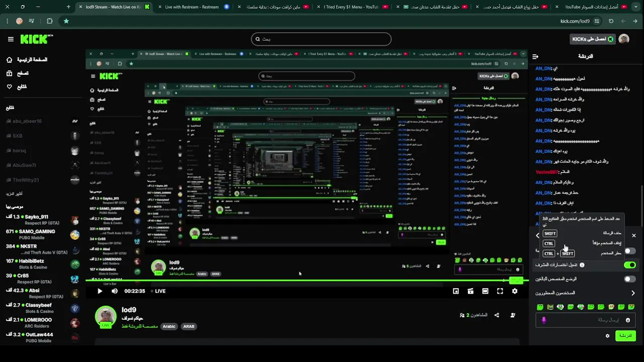Play the stream with the play button

click(x=100, y=291)
